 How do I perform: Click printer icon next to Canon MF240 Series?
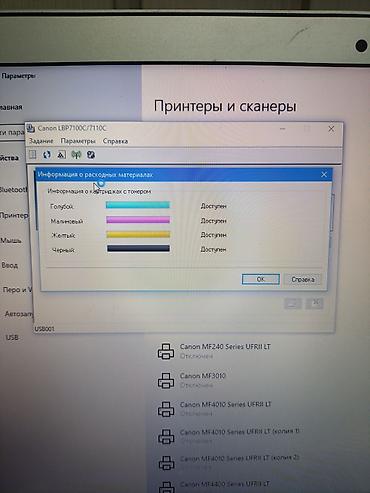click(x=166, y=351)
